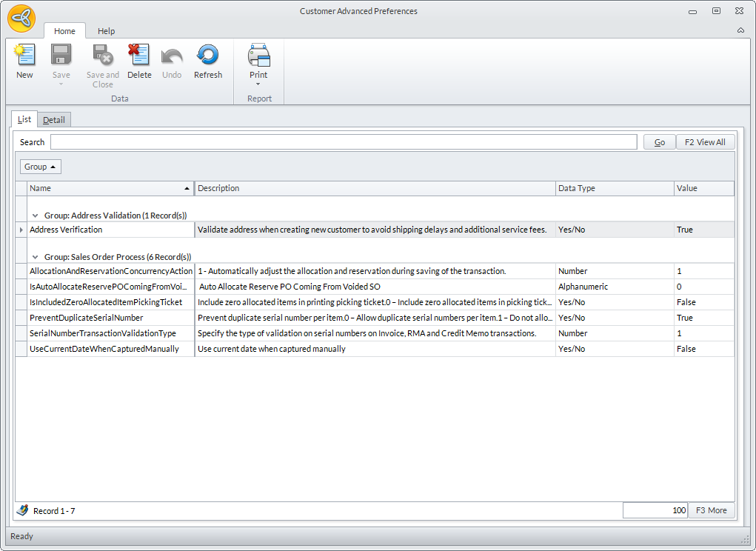The image size is (756, 551).
Task: Sort by the Name column header
Action: coord(104,188)
